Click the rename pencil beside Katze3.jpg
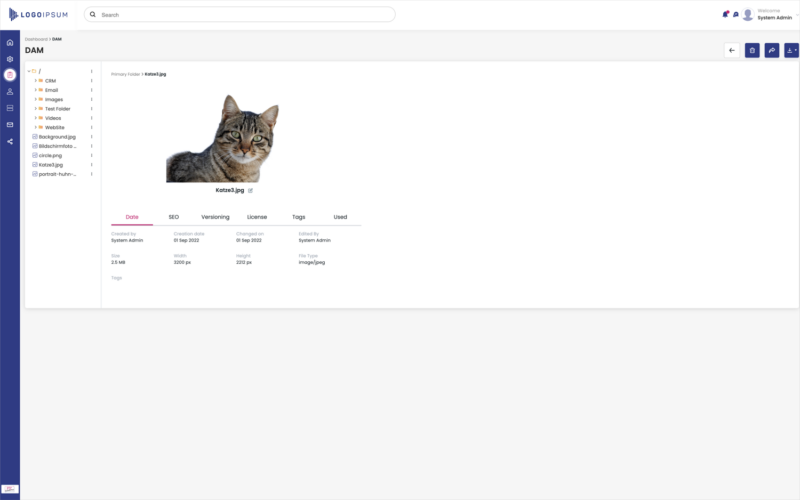800x500 pixels. (250, 190)
